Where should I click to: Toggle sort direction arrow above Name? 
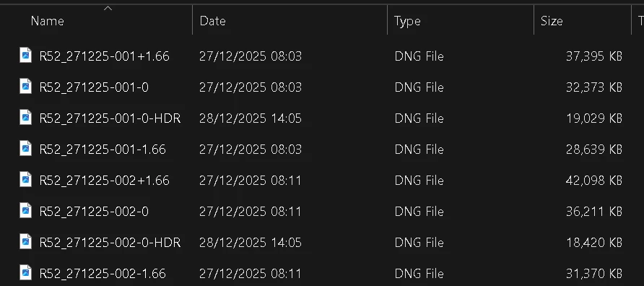[108, 8]
